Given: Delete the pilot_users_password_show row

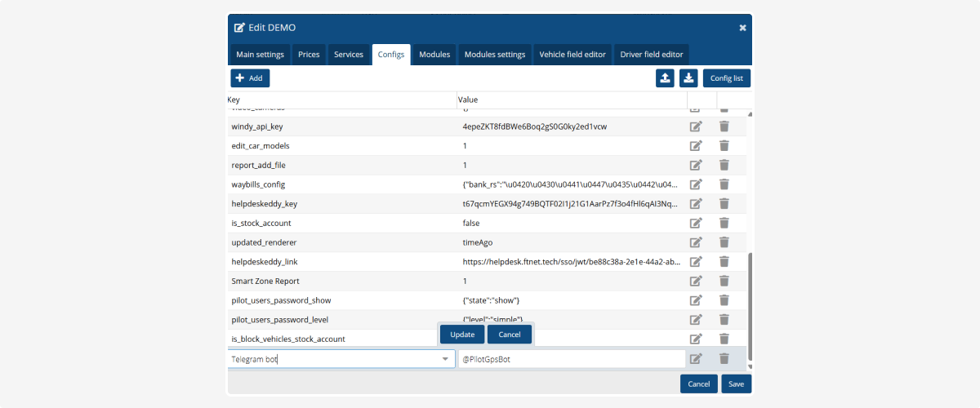Looking at the screenshot, I should (724, 300).
